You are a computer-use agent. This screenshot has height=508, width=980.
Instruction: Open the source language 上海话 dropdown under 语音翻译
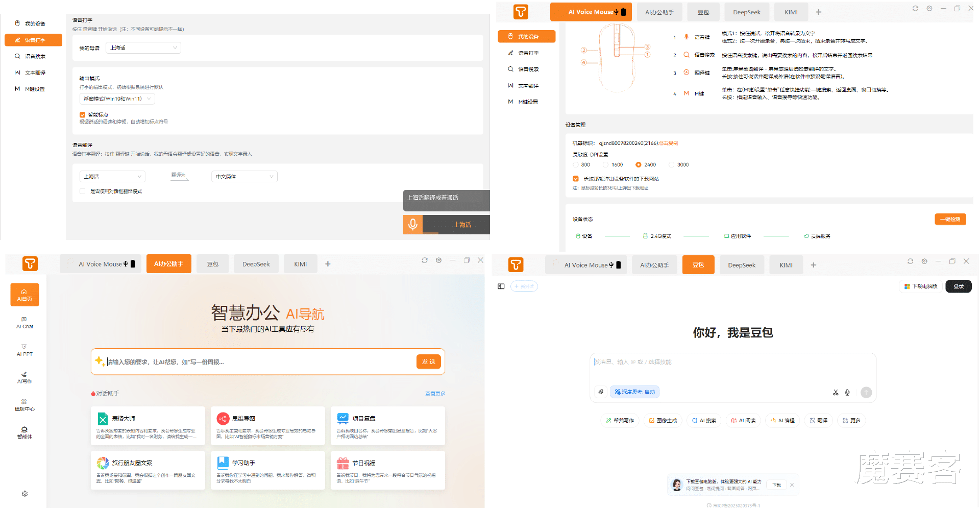point(112,177)
